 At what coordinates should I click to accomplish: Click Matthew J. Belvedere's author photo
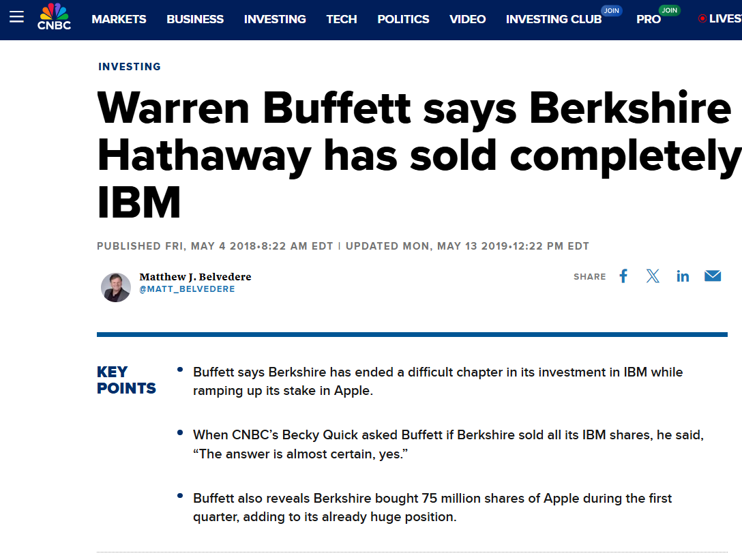pos(116,287)
